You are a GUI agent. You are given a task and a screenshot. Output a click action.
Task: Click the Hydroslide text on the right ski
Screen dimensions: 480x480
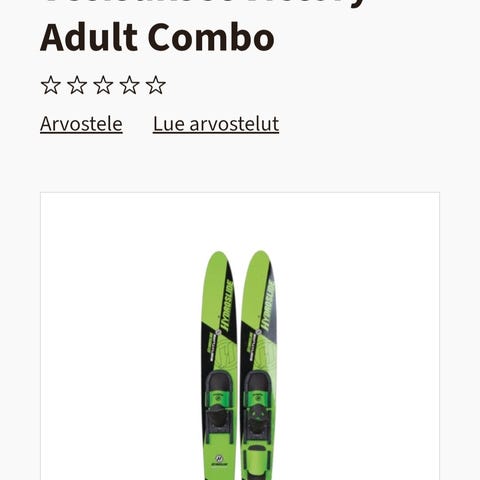point(268,306)
